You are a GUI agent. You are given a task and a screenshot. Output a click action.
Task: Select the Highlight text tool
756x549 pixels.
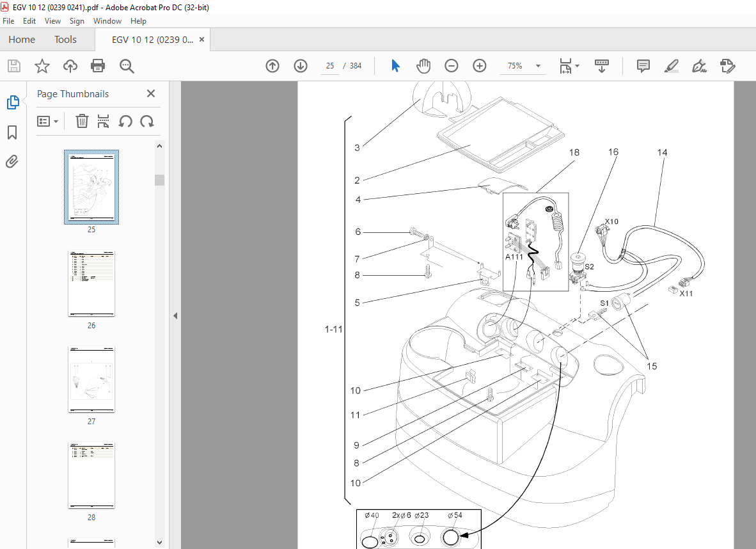671,66
